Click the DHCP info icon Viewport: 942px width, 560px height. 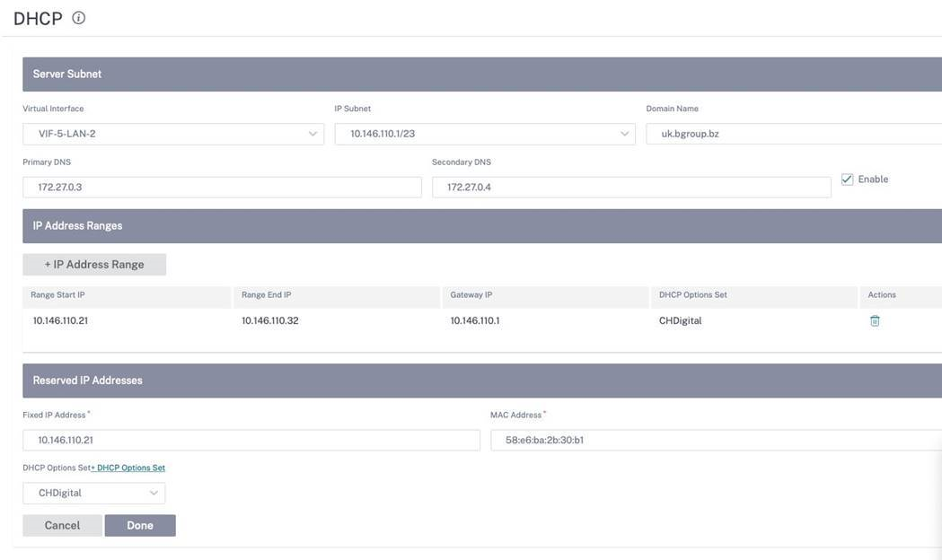[79, 18]
